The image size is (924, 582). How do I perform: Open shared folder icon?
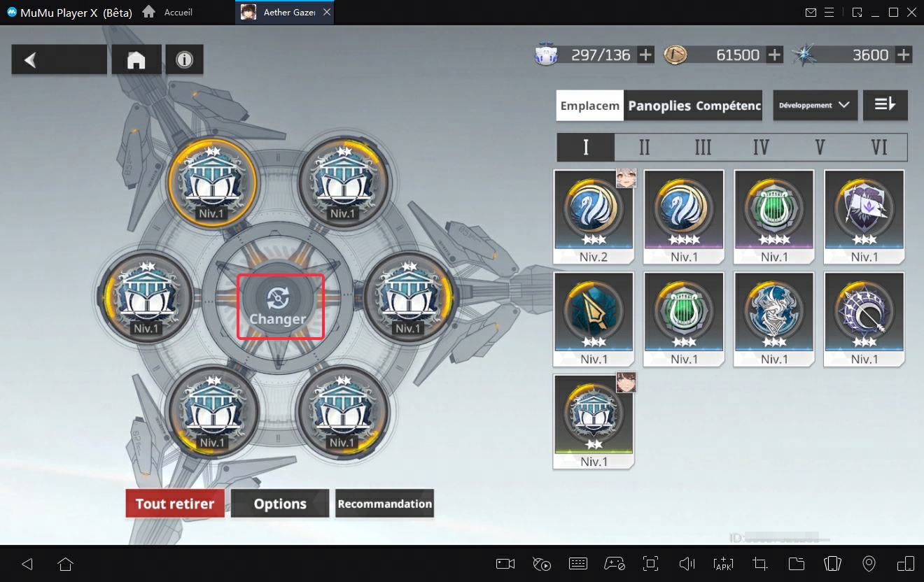[796, 564]
